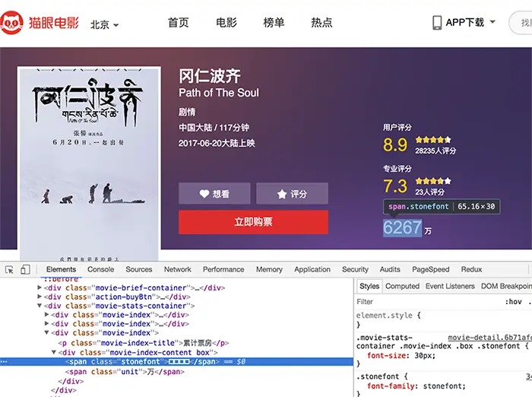The width and height of the screenshot is (532, 397).
Task: Click the heart icon on 想看 button
Action: click(x=204, y=194)
